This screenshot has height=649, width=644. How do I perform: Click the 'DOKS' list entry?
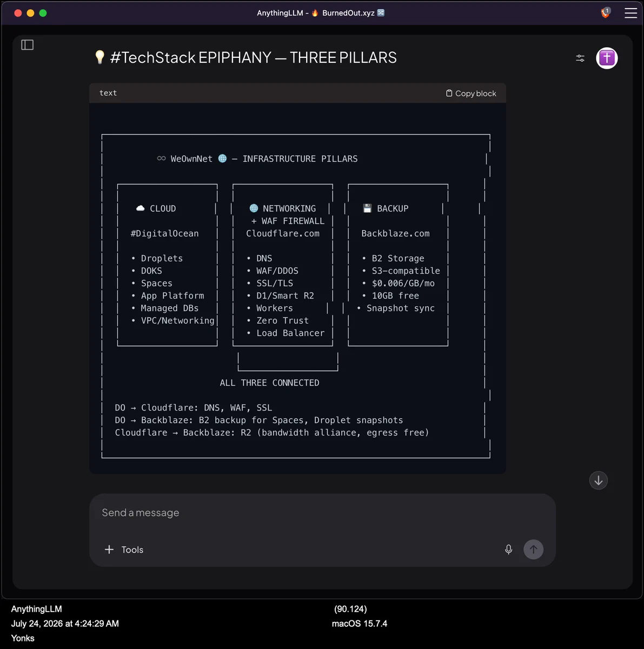151,271
